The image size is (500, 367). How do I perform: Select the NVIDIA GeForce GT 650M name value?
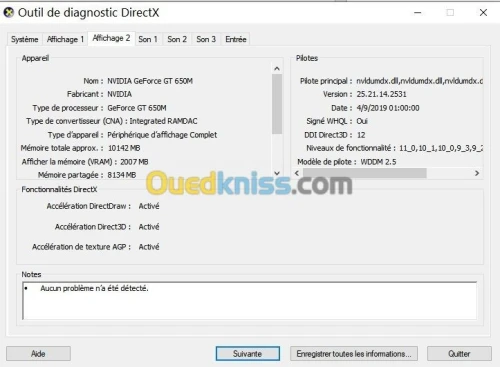tap(150, 81)
